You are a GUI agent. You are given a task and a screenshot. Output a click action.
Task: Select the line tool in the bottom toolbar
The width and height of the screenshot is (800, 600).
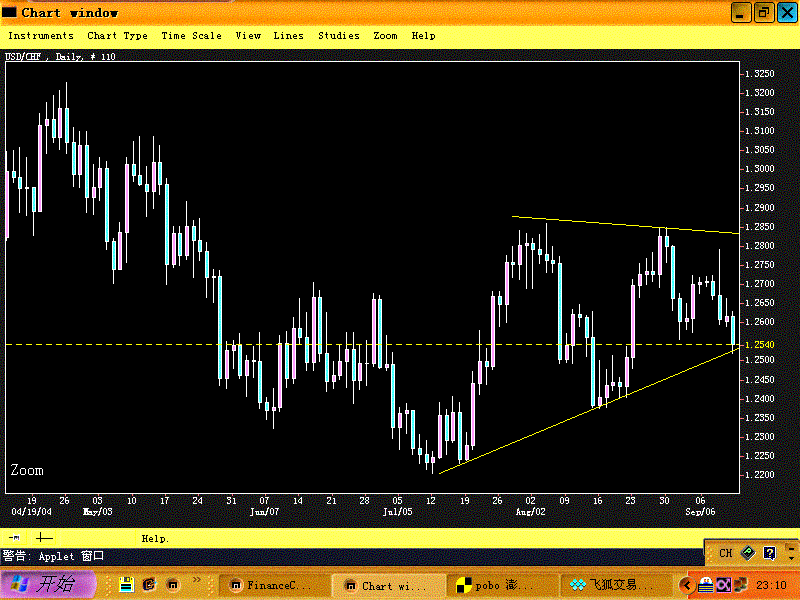14,537
